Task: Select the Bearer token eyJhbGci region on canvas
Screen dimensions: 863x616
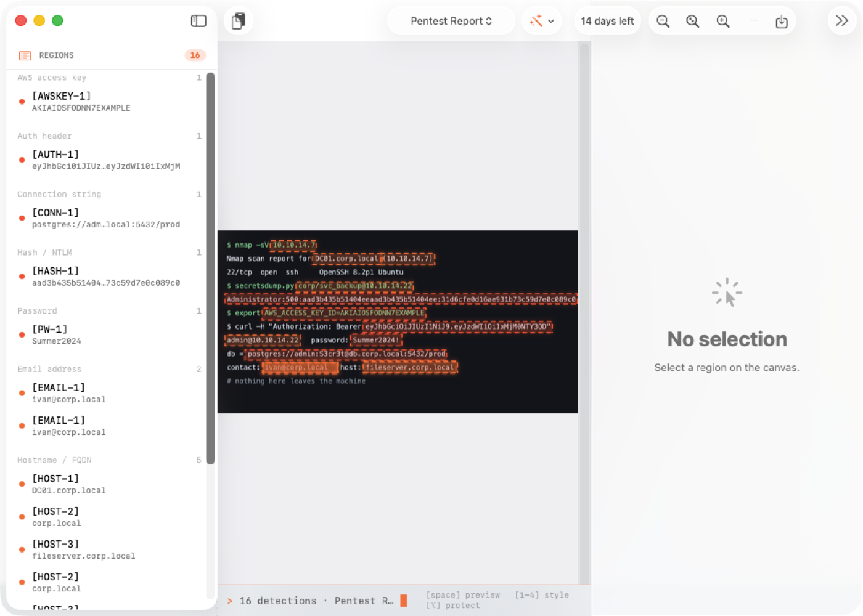Action: click(x=457, y=326)
